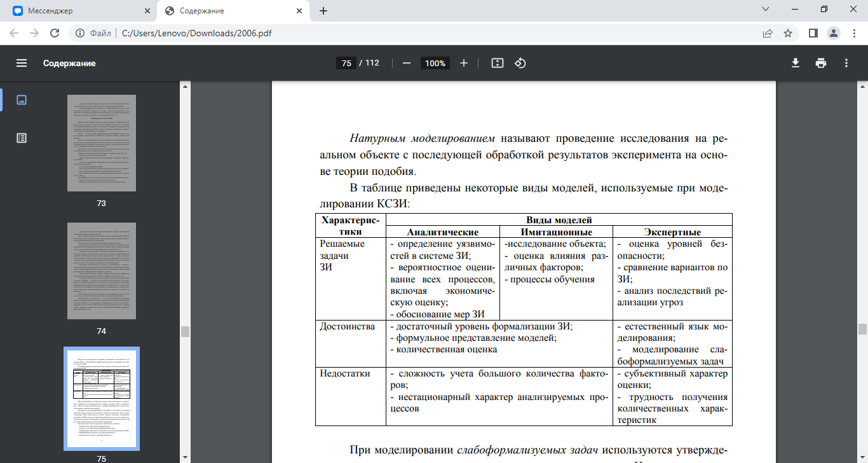Image resolution: width=868 pixels, height=463 pixels.
Task: Click the file info icon in address bar
Action: pos(80,33)
